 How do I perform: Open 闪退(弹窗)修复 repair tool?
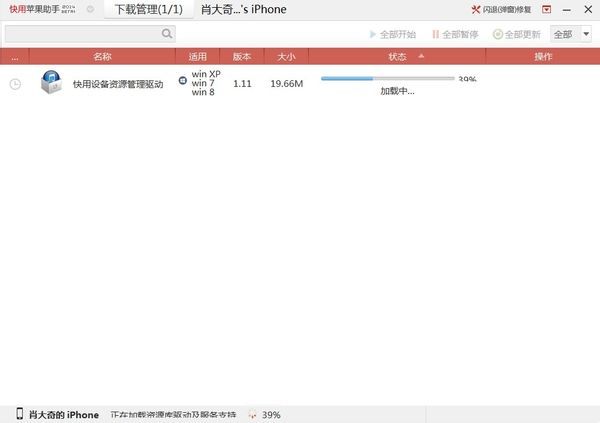[x=501, y=10]
